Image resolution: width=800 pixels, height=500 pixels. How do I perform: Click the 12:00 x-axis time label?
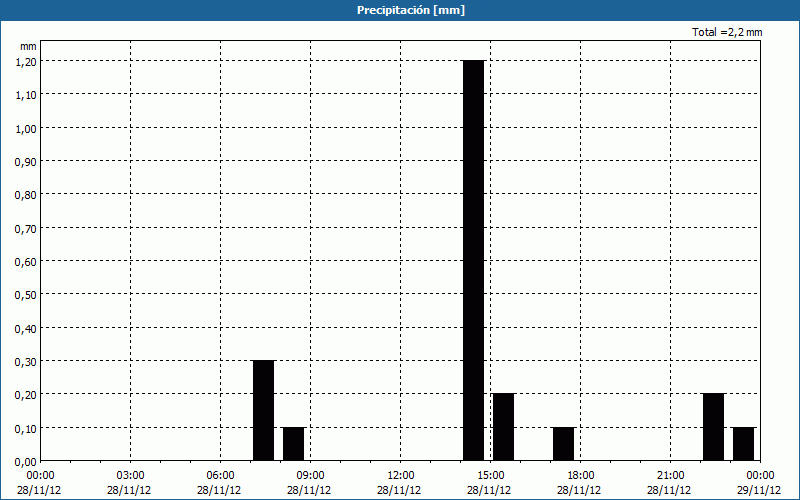point(401,476)
